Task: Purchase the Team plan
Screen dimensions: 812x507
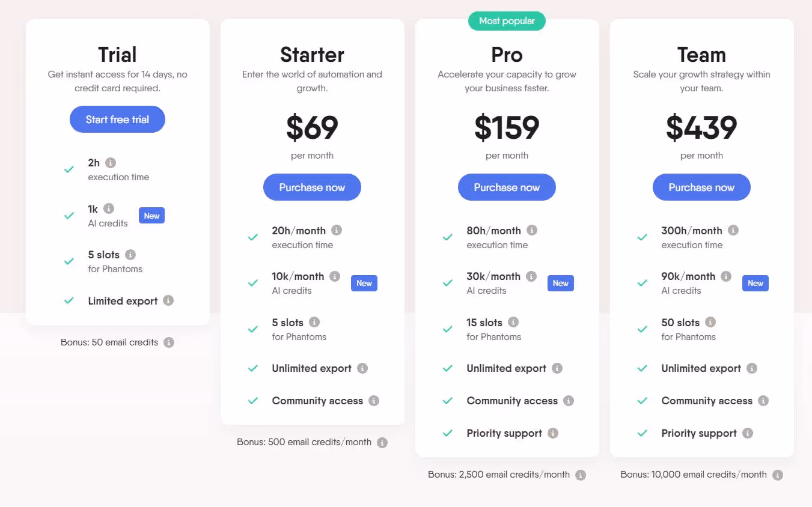Action: pos(701,187)
